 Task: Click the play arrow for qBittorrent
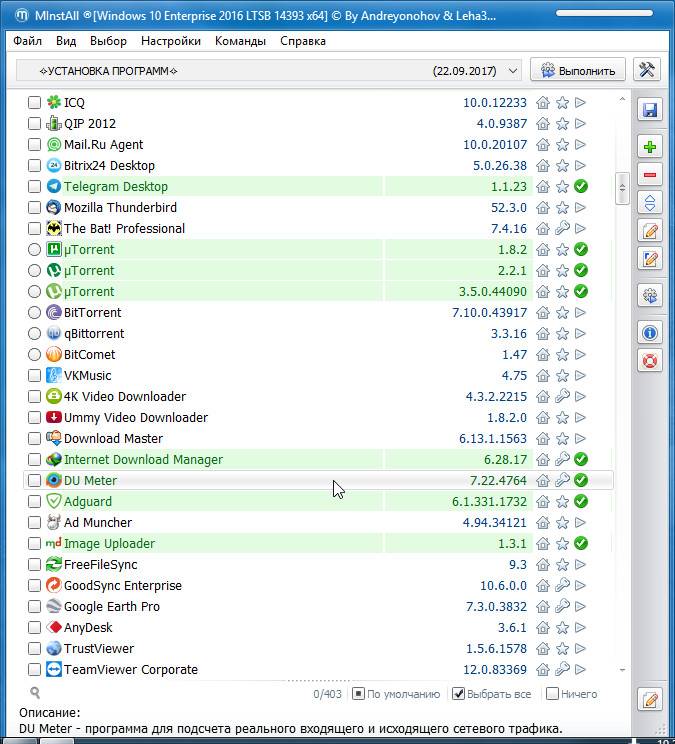pos(580,334)
